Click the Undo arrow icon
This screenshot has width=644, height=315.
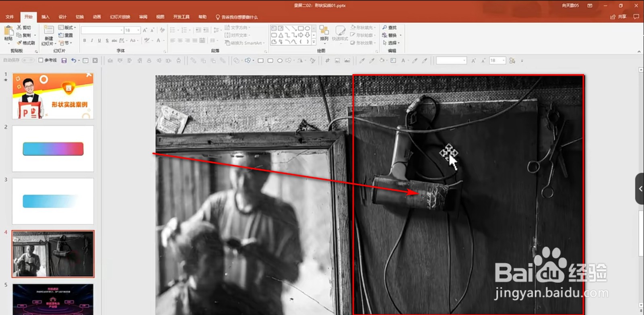(x=74, y=60)
